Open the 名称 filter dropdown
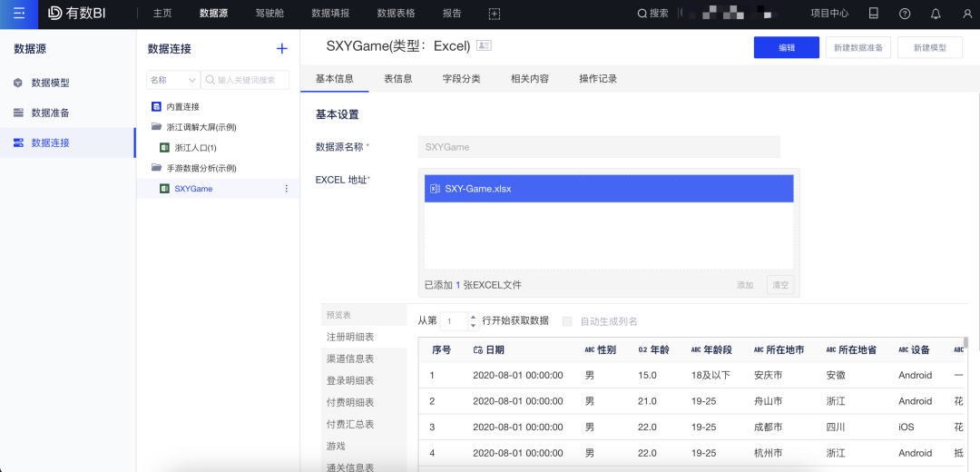980x472 pixels. [172, 80]
